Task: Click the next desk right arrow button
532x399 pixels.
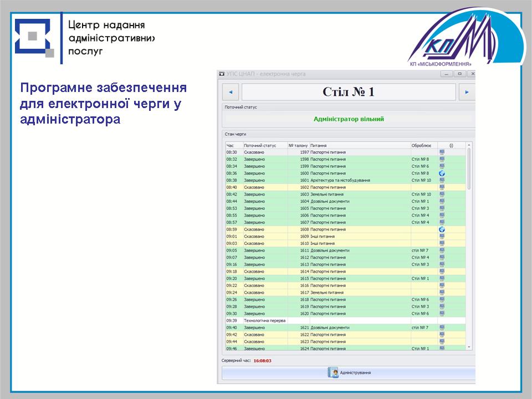Action: pyautogui.click(x=467, y=92)
